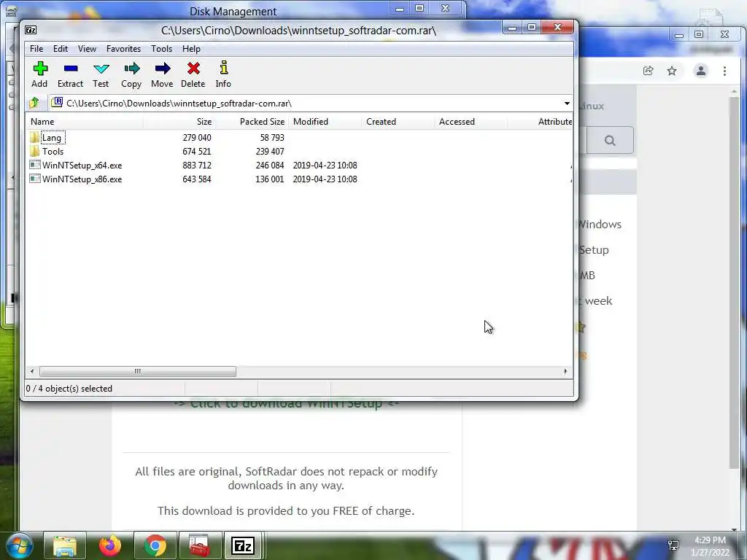Open the Windows Start button
This screenshot has width=747, height=560.
point(20,545)
